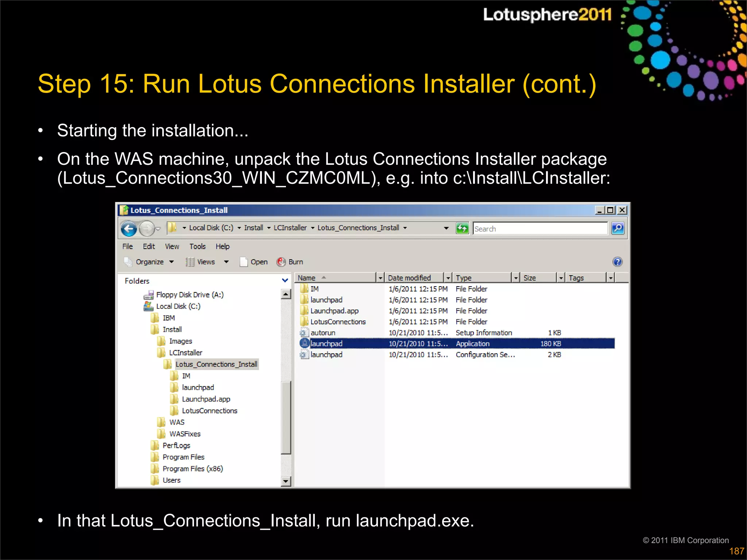Select the Local Disk (C:) drive icon
The width and height of the screenshot is (747, 560).
(x=148, y=306)
